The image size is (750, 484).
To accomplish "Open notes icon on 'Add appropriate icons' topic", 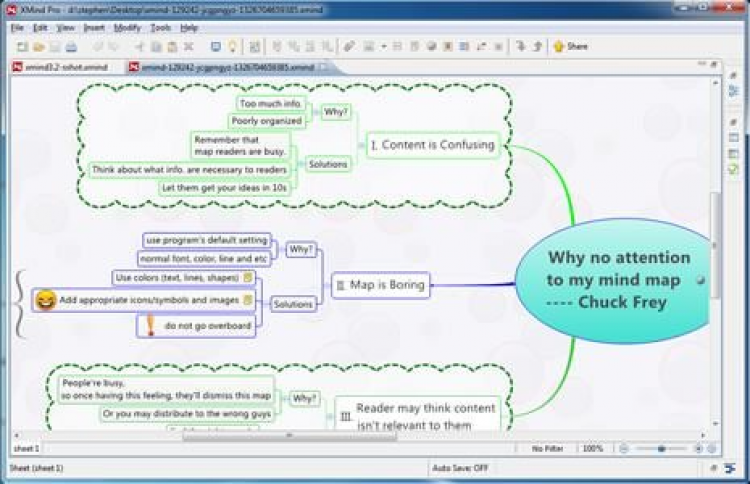I will coord(248,300).
